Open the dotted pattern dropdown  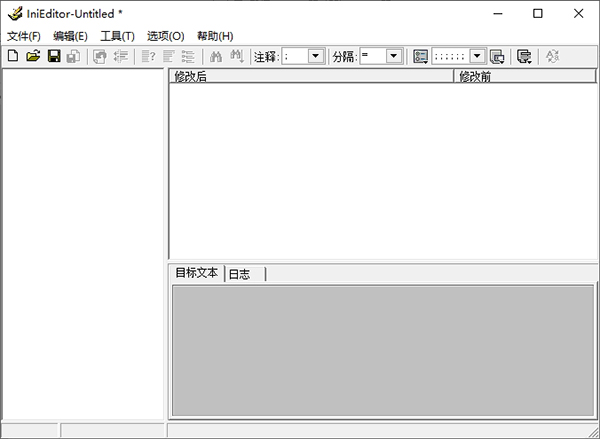click(x=477, y=57)
